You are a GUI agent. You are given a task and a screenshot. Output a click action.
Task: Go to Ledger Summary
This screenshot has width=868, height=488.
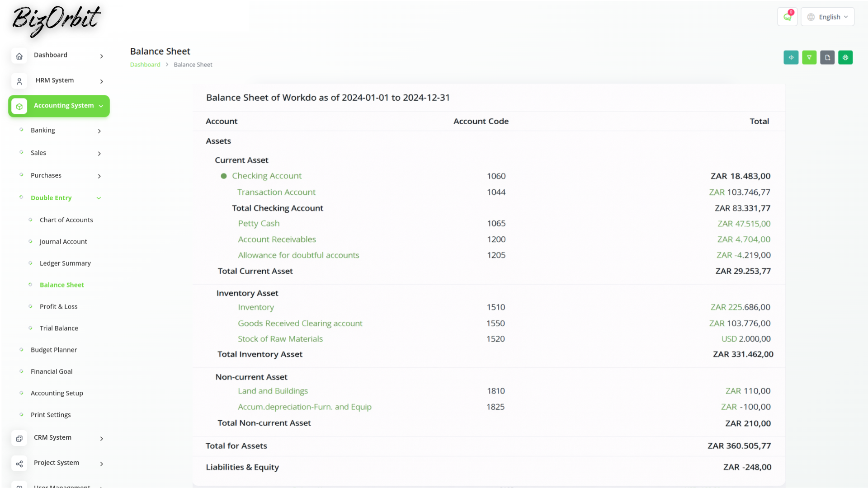65,263
